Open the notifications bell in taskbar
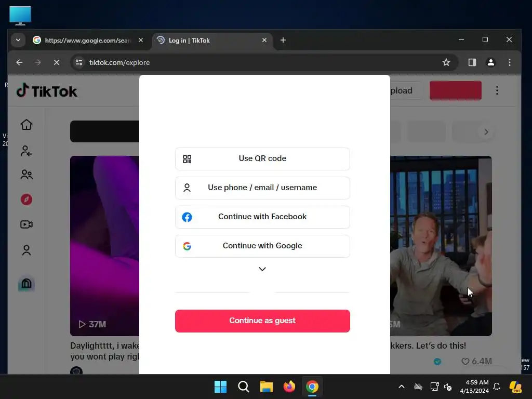This screenshot has width=532, height=399. [497, 387]
